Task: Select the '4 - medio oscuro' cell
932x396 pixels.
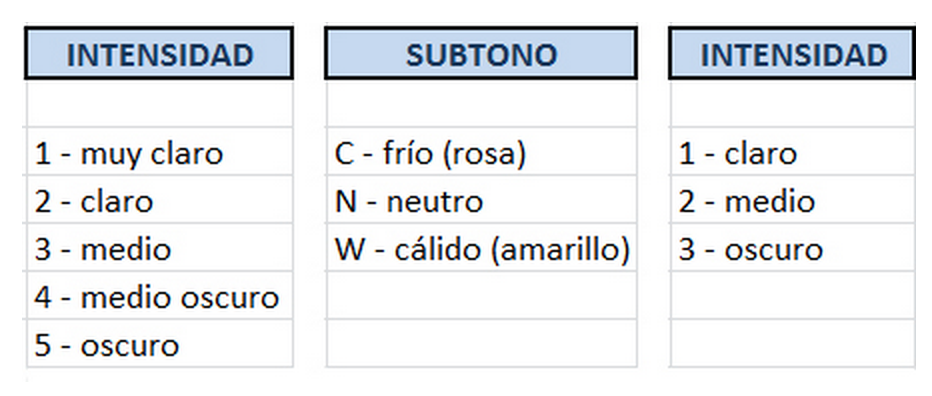Action: point(160,296)
